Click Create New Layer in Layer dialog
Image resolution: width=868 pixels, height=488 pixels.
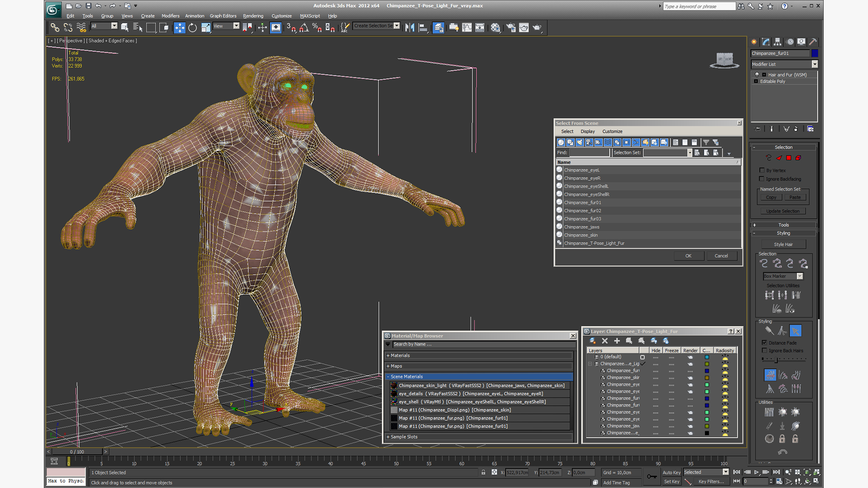click(x=592, y=341)
